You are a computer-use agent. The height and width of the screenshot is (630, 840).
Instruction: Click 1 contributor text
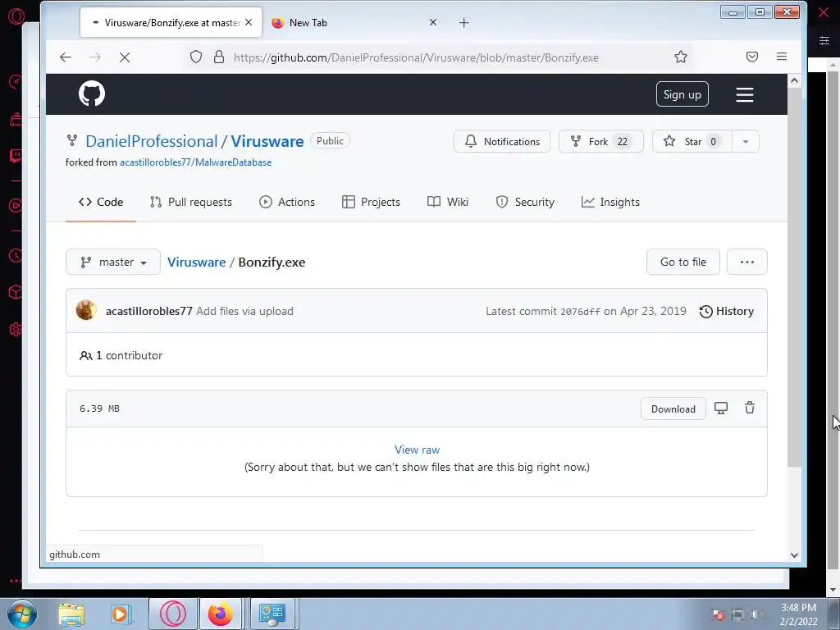click(x=129, y=355)
